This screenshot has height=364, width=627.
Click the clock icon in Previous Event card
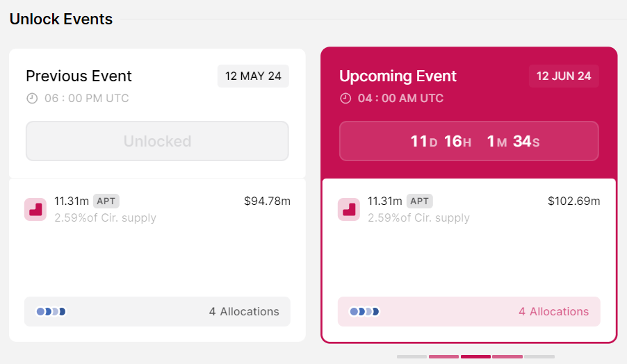[32, 99]
